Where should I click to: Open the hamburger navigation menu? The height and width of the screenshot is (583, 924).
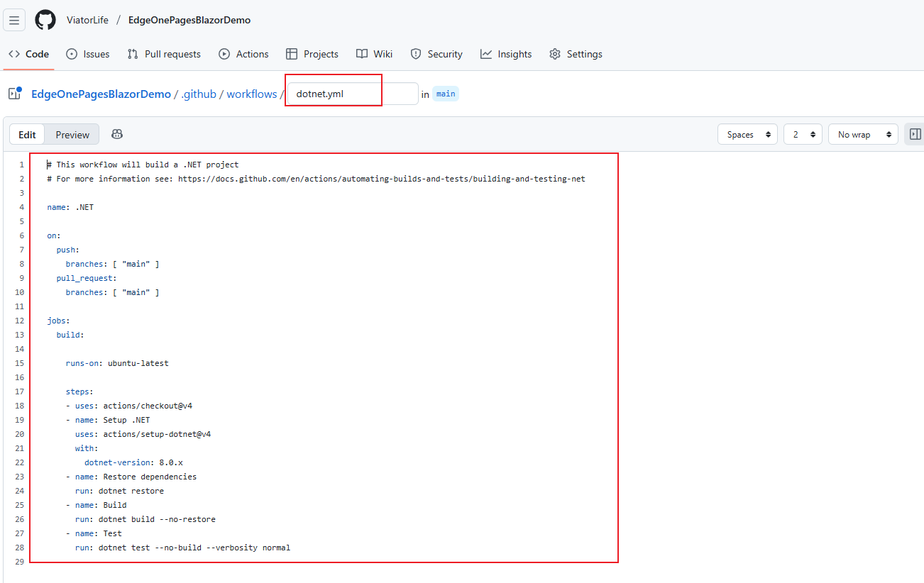pyautogui.click(x=14, y=20)
